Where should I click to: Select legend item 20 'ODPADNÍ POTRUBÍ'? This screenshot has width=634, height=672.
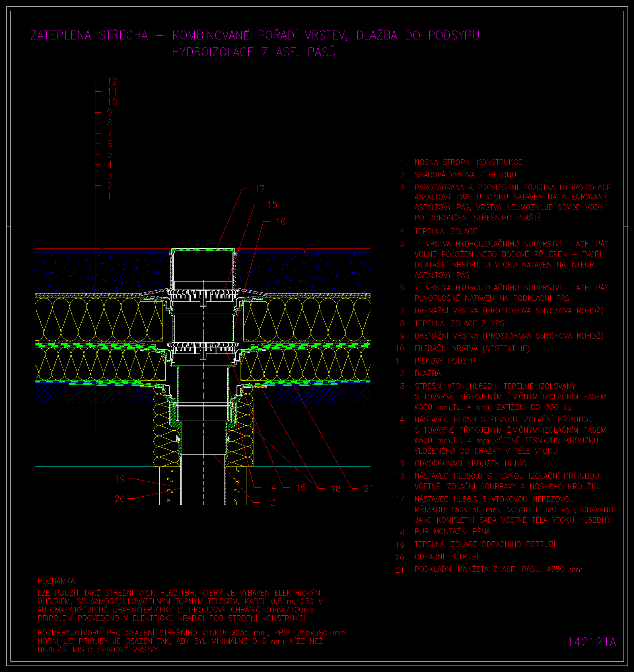447,557
